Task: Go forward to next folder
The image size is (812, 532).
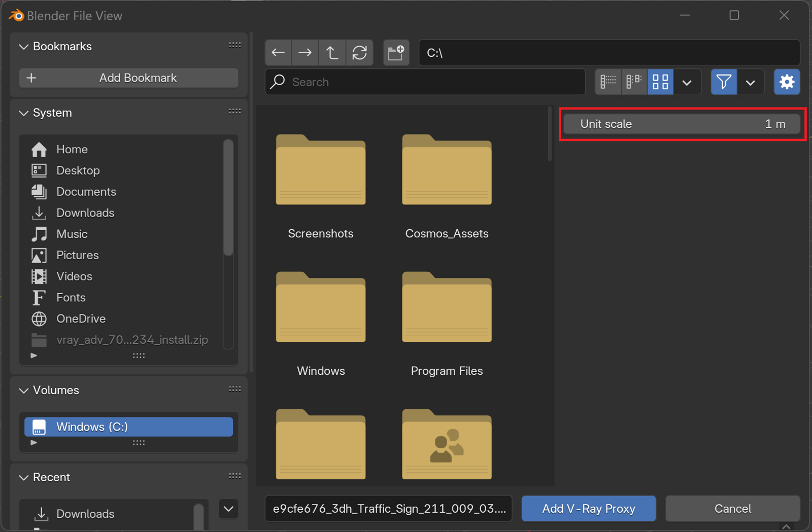Action: [305, 53]
